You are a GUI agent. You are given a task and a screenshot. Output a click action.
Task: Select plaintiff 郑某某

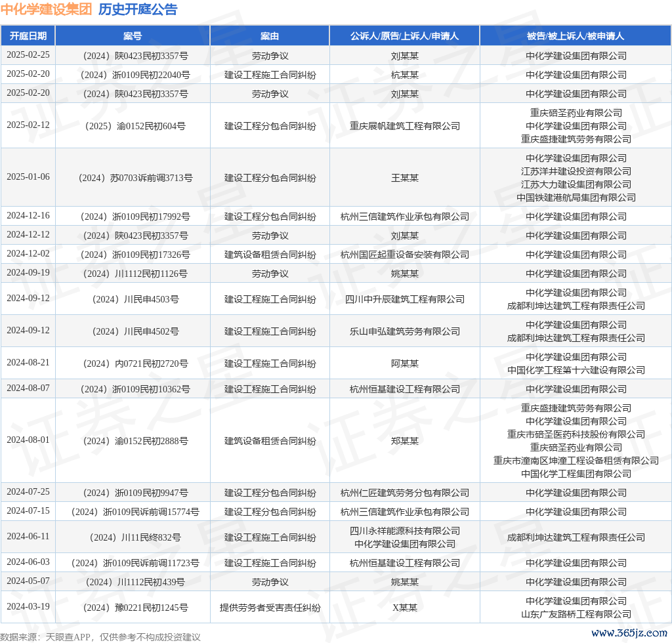point(404,441)
